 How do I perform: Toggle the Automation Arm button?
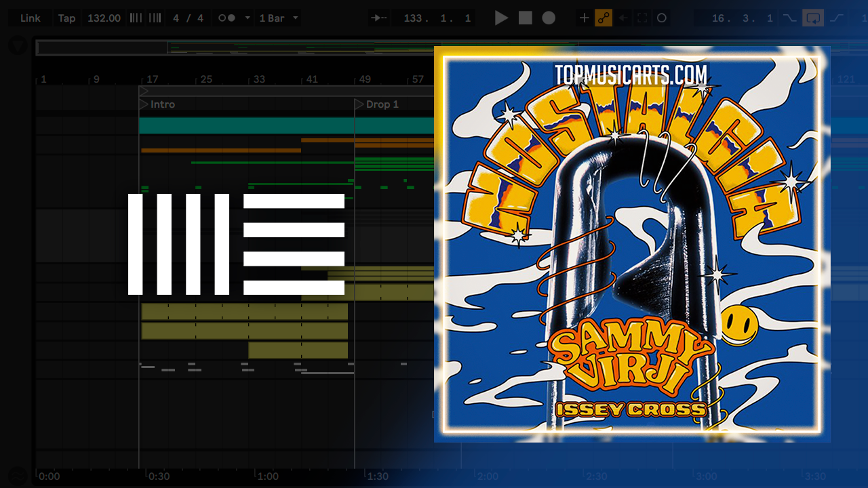pos(604,18)
